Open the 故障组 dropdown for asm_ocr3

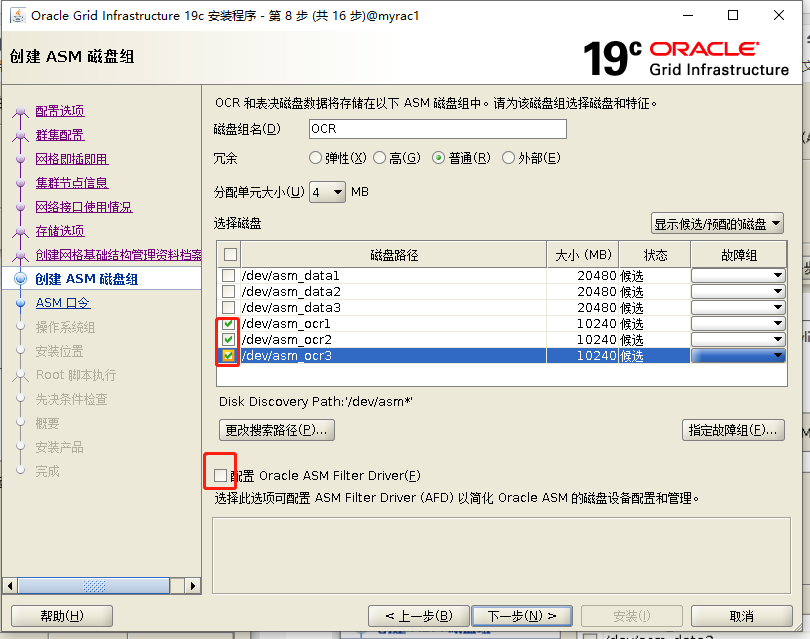pos(738,355)
